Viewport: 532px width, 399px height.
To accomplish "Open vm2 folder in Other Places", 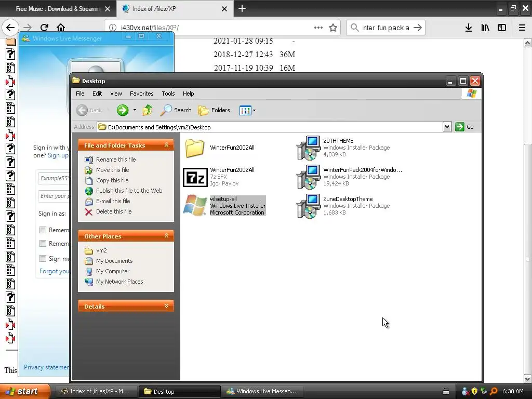I will pyautogui.click(x=101, y=251).
